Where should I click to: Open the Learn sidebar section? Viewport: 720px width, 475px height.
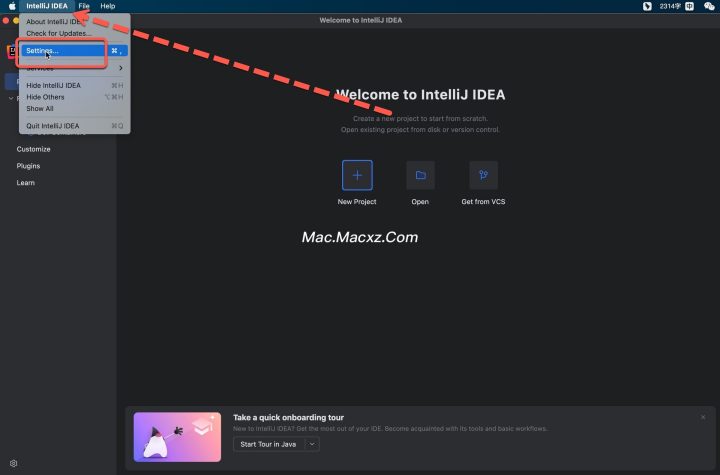[26, 182]
